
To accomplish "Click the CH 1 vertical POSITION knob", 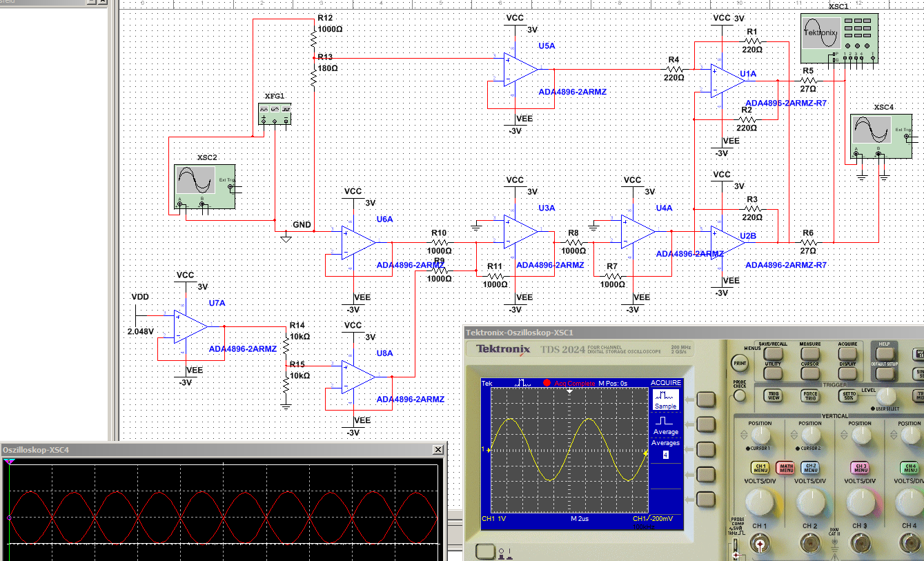I will click(x=760, y=435).
